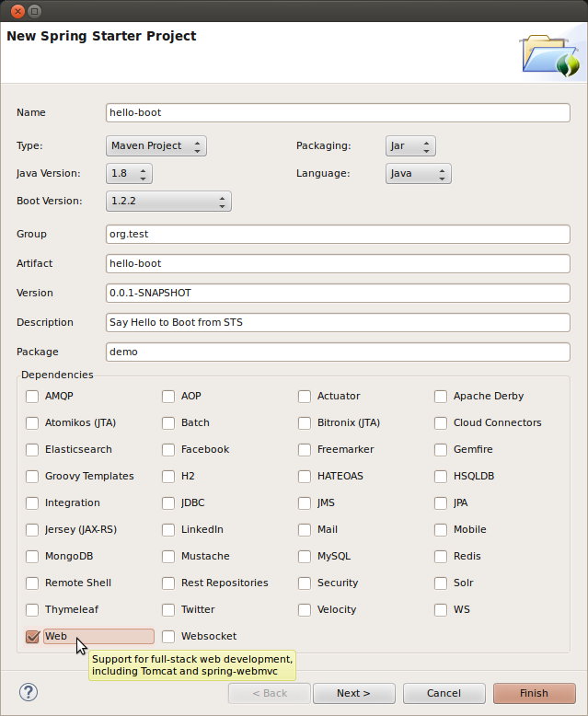
Task: Open the Packaging dropdown showing Jar
Action: click(410, 146)
